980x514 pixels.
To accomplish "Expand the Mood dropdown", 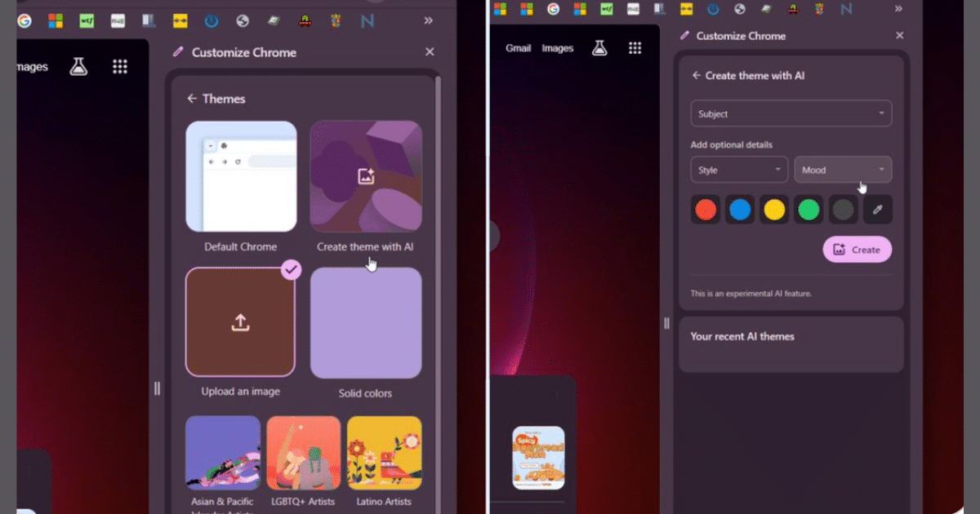I will [x=843, y=170].
